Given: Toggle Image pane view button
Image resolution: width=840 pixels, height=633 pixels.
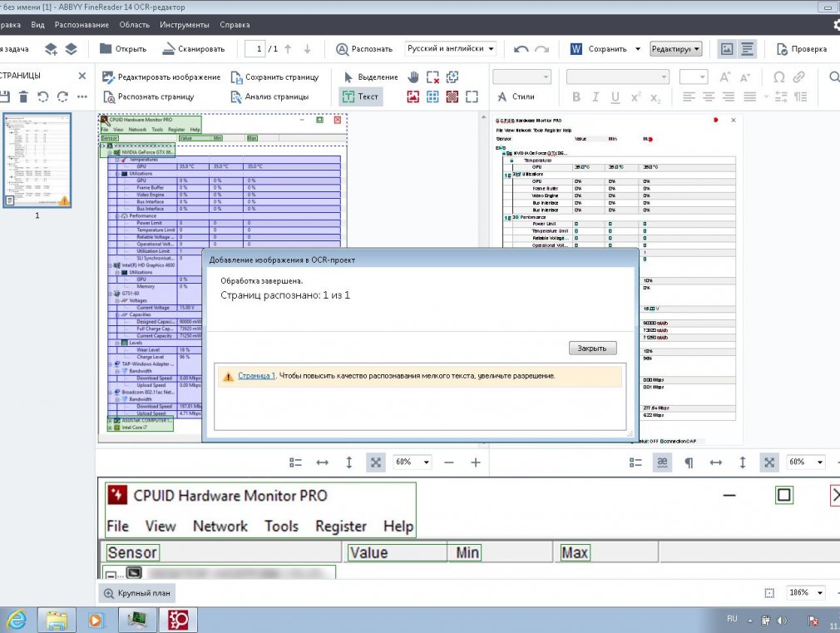Looking at the screenshot, I should 727,49.
